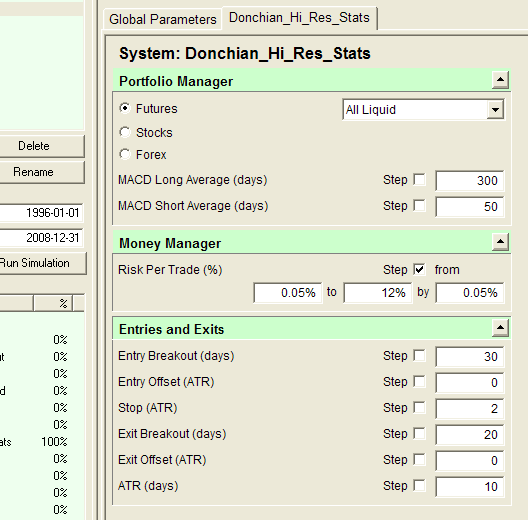Viewport: 528px width, 520px height.
Task: Edit the ATR days value field
Action: coord(470,487)
